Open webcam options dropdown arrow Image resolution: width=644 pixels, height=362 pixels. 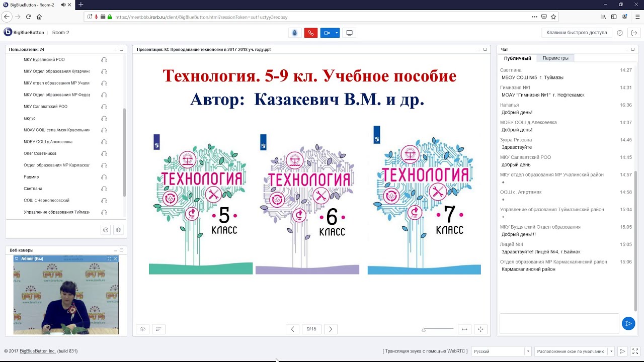[x=337, y=33]
